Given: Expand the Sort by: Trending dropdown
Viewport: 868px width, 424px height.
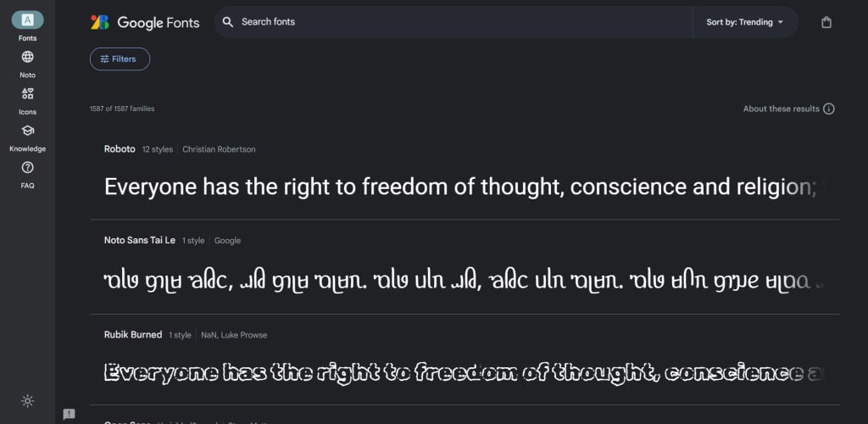Looking at the screenshot, I should (745, 22).
